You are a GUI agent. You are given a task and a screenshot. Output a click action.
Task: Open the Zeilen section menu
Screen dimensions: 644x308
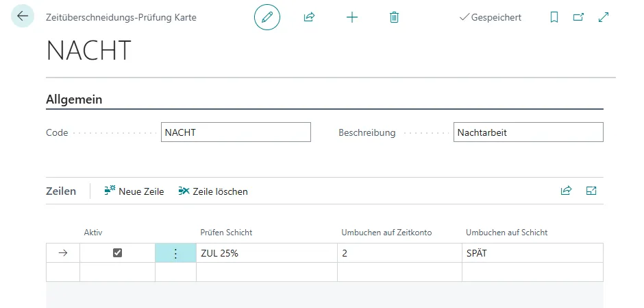(61, 191)
